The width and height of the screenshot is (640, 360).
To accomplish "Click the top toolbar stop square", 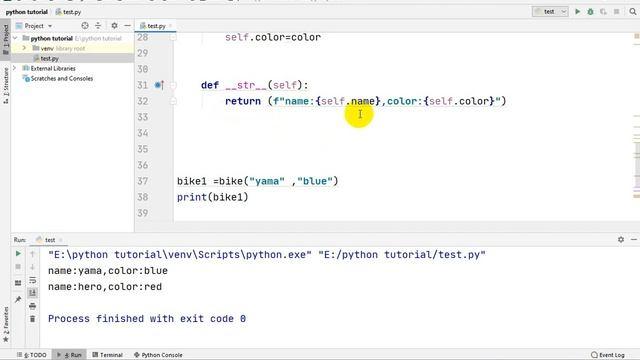I will [617, 12].
